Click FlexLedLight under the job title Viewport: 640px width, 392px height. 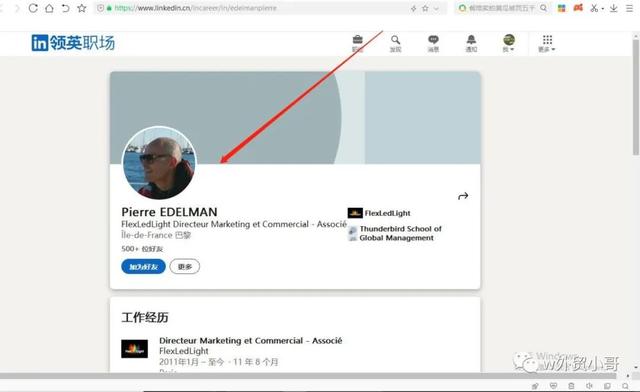click(x=184, y=351)
